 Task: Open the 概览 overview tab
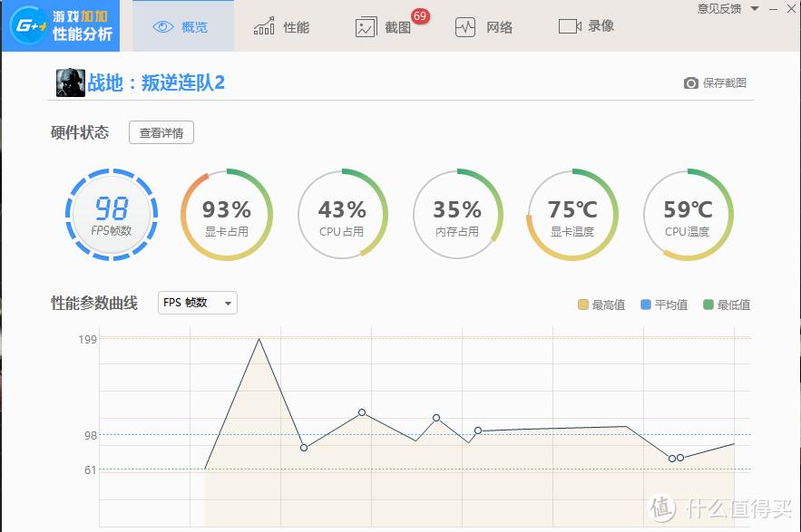pos(183,26)
